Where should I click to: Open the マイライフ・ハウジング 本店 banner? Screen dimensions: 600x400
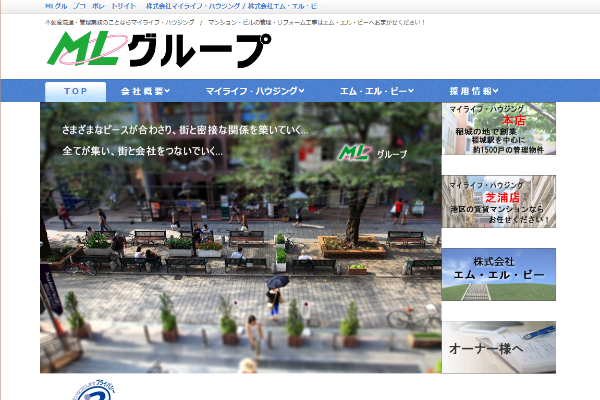[x=499, y=129]
